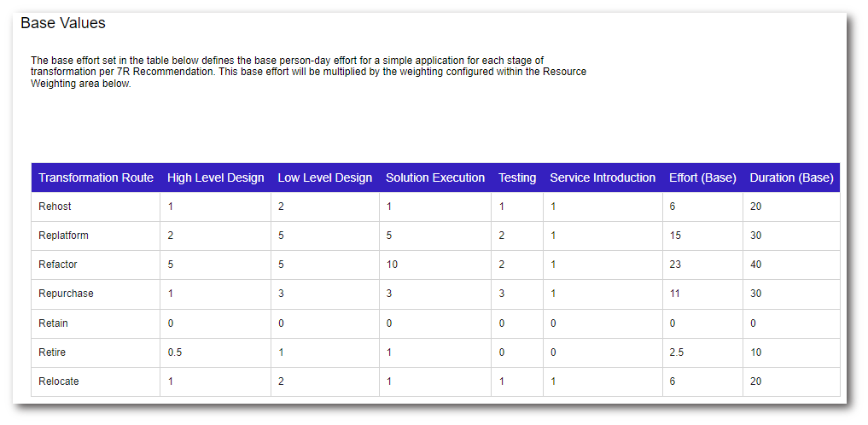Click the Retire row label
This screenshot has width=868, height=425.
click(52, 352)
